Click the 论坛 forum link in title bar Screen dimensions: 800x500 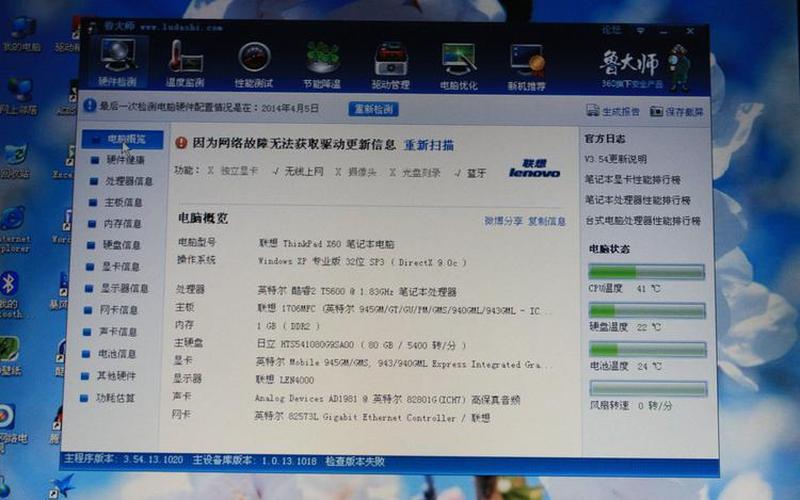(611, 30)
